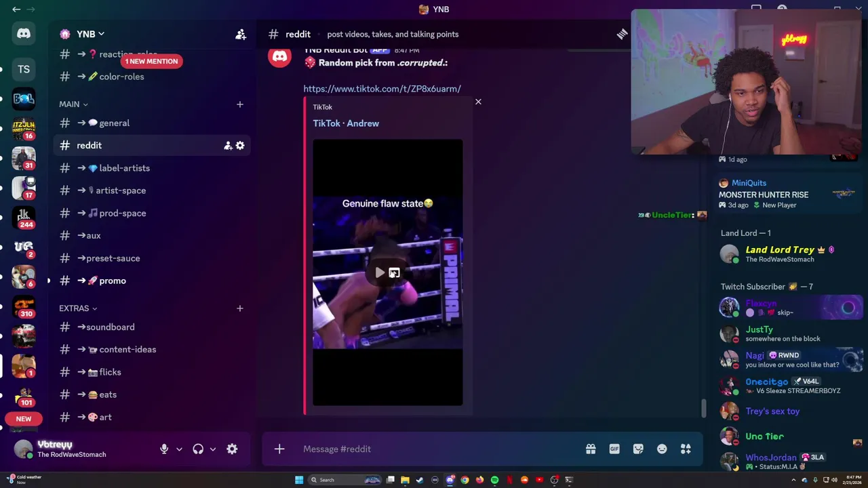Open the prod-space channel
Image resolution: width=868 pixels, height=488 pixels.
tap(152, 213)
